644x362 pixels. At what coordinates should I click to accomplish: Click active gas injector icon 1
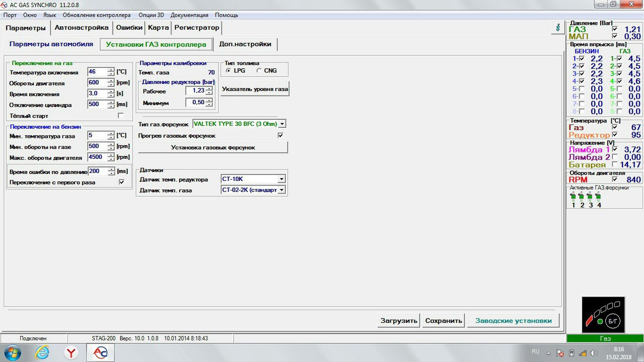[573, 196]
